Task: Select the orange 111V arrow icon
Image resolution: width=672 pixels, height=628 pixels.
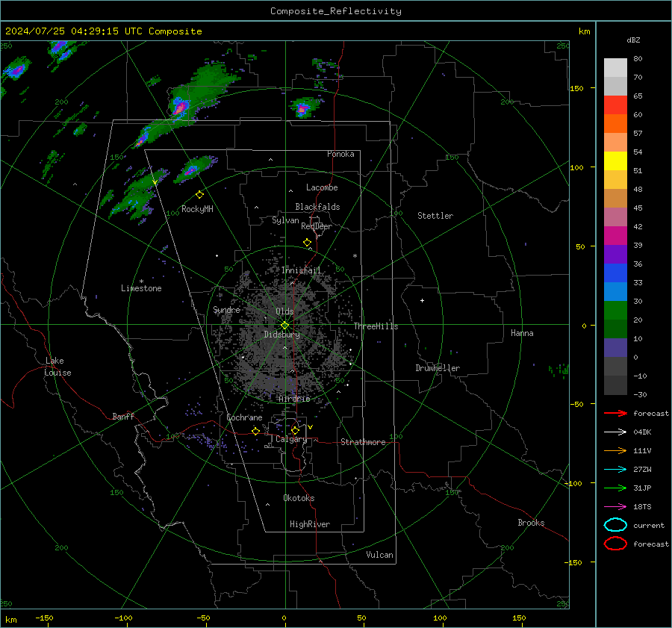Action: [615, 450]
